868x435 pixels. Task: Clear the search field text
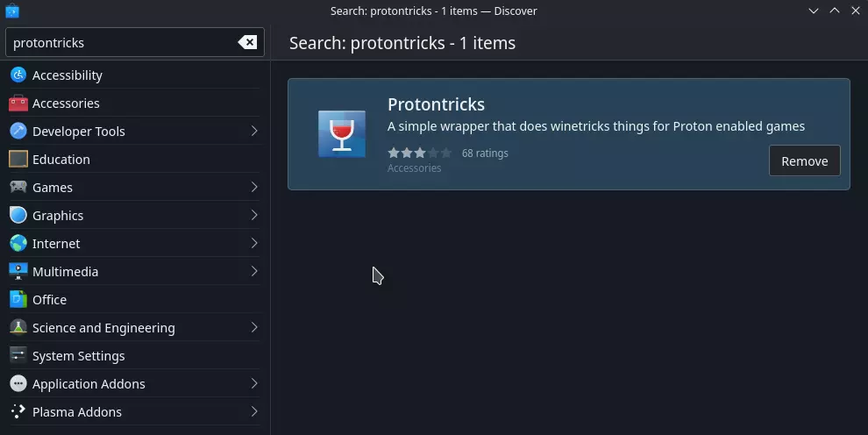click(247, 42)
